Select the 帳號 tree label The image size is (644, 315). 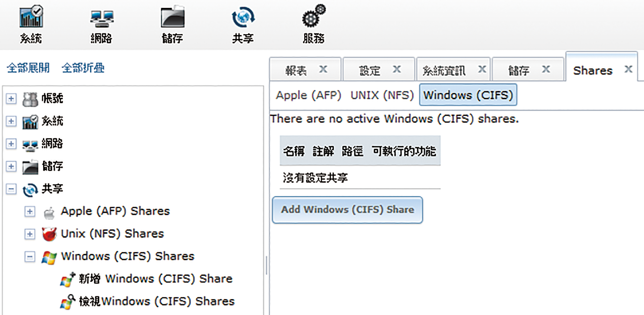(x=52, y=99)
